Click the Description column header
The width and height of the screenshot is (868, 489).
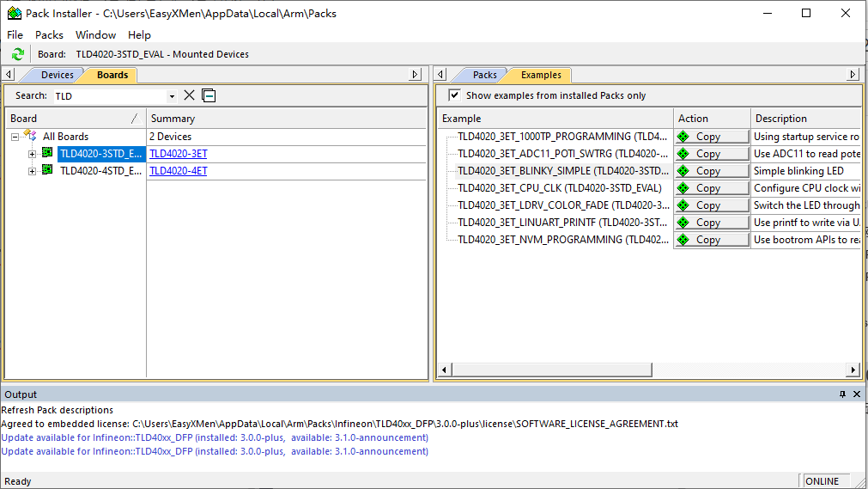806,118
